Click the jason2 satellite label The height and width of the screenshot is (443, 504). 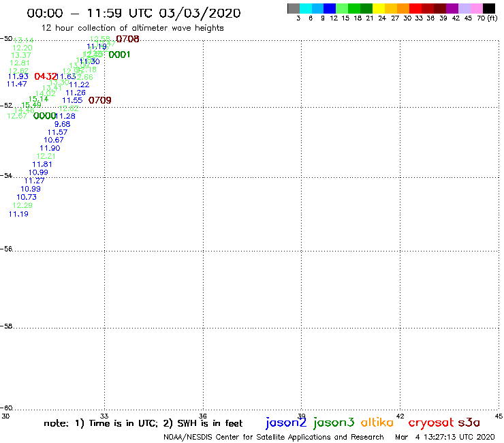pos(286,423)
